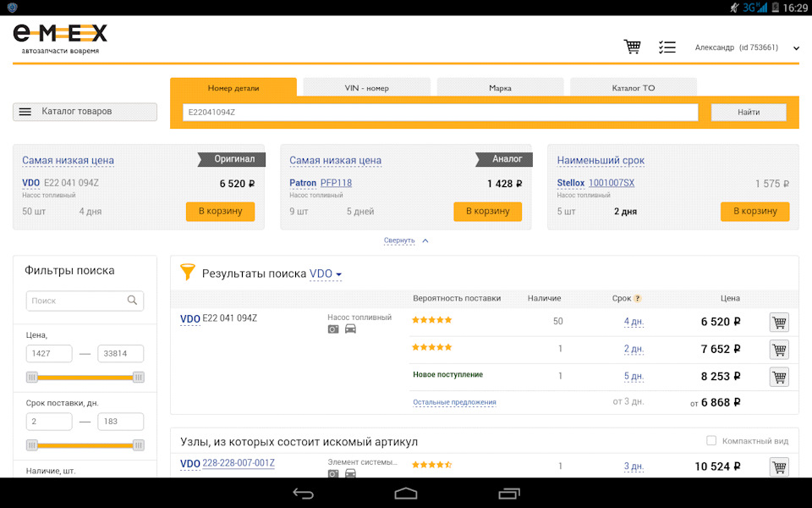The image size is (812, 508).
Task: Click the Android home button
Action: 406,493
